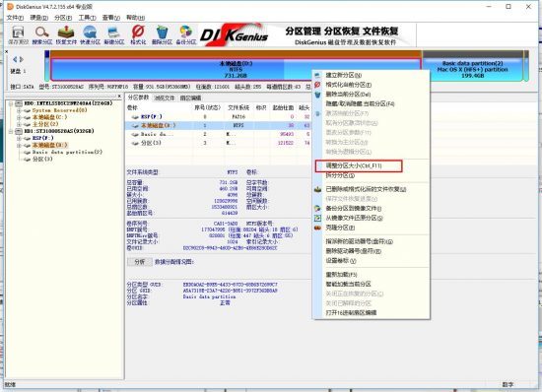Viewport: 542px width, 392px height.
Task: Click the restore-from-image icon in the context menu
Action: pyautogui.click(x=317, y=218)
